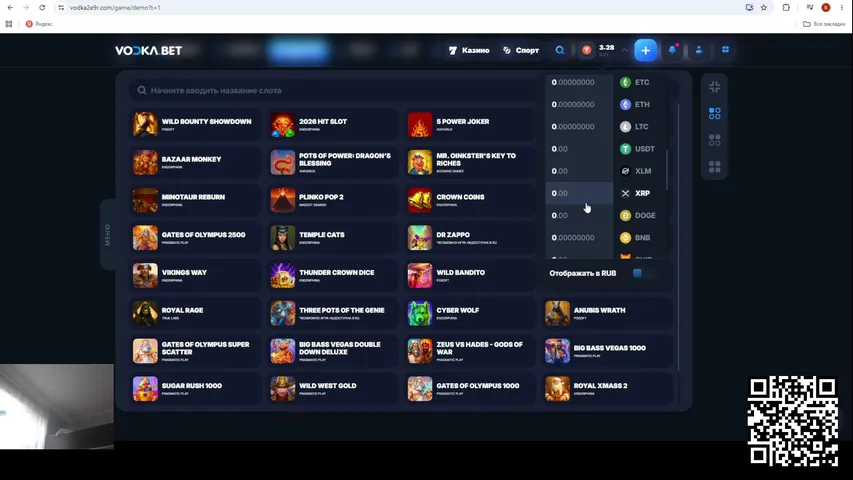Open the Chrome profile avatar
The width and height of the screenshot is (853, 480).
click(x=826, y=8)
